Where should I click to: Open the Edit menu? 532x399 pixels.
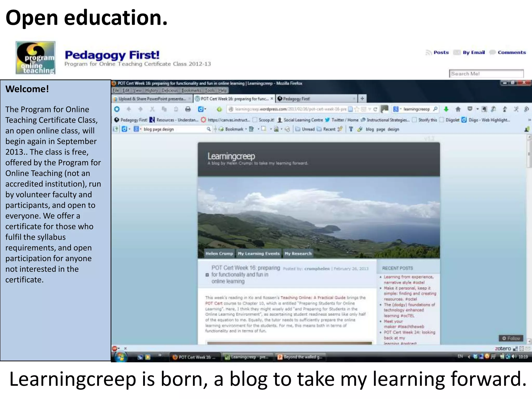(x=126, y=90)
